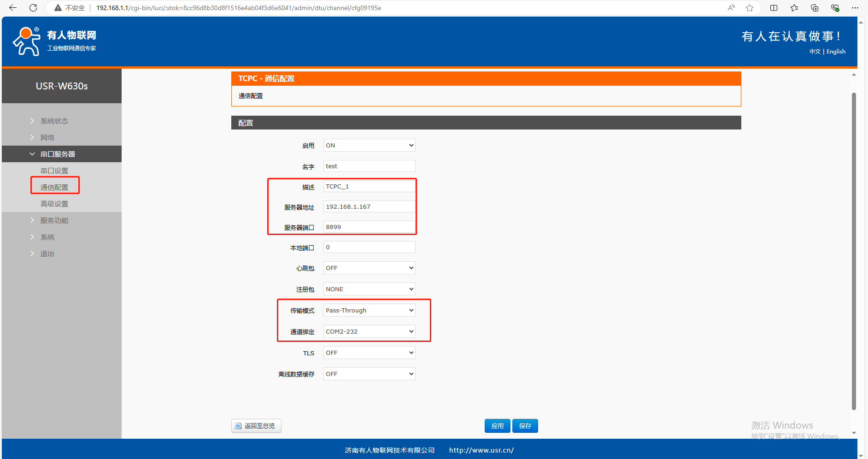Open the 心跳包 OFF dropdown
This screenshot has height=459, width=868.
[x=369, y=268]
